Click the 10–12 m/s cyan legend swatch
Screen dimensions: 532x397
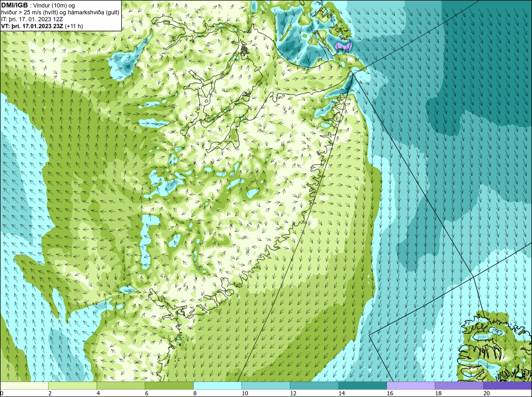[265, 386]
